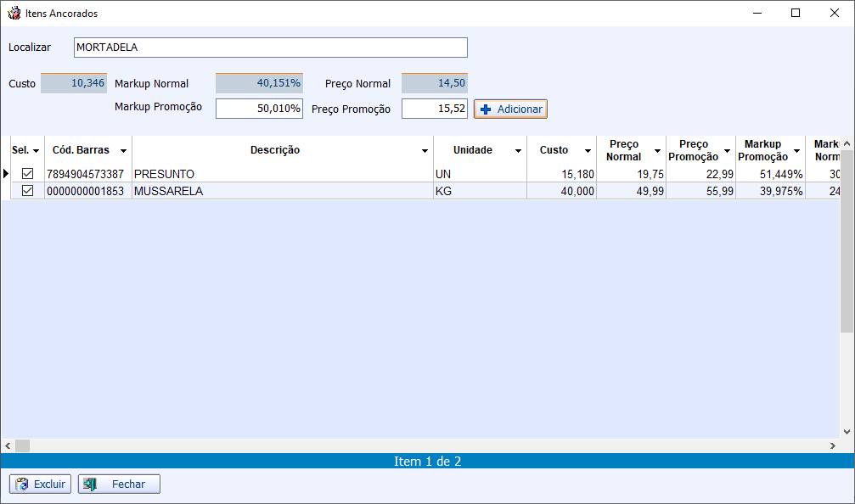The width and height of the screenshot is (855, 504).
Task: Click the Excluir recycle bin icon
Action: (22, 484)
